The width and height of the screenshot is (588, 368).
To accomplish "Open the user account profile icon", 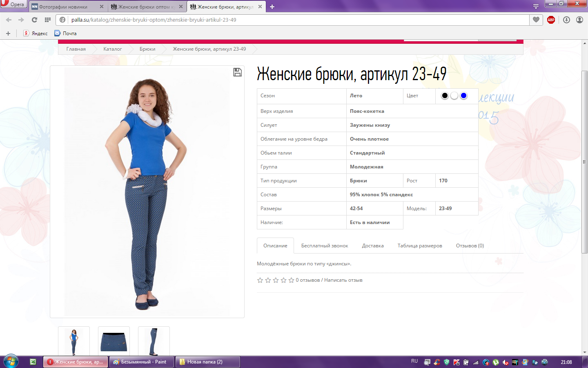I will (x=579, y=20).
